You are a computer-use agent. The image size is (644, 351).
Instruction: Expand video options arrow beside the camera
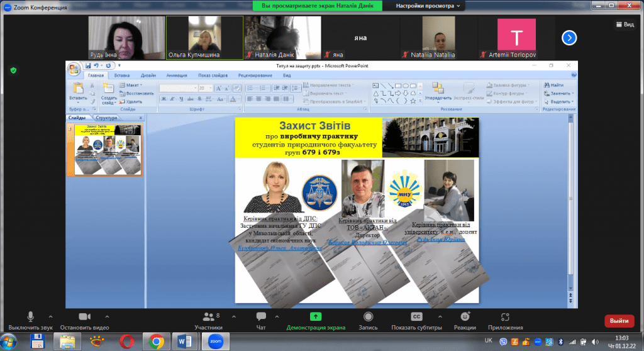click(x=107, y=316)
